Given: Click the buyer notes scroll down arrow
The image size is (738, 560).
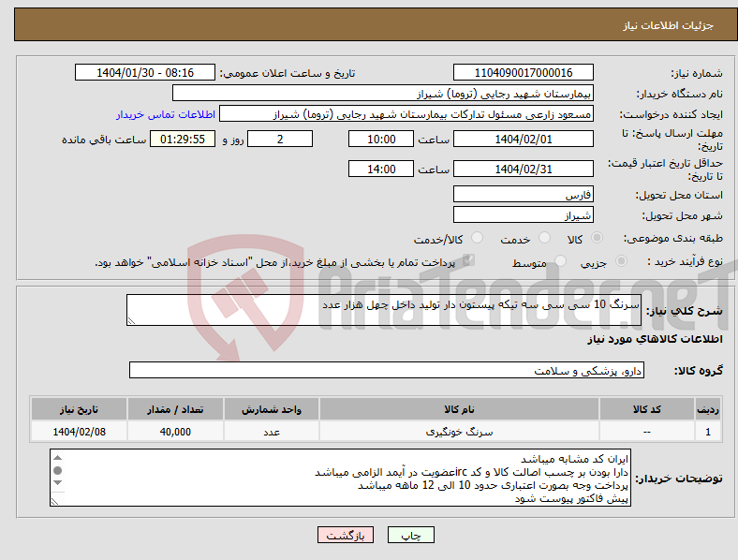Looking at the screenshot, I should [x=57, y=483].
